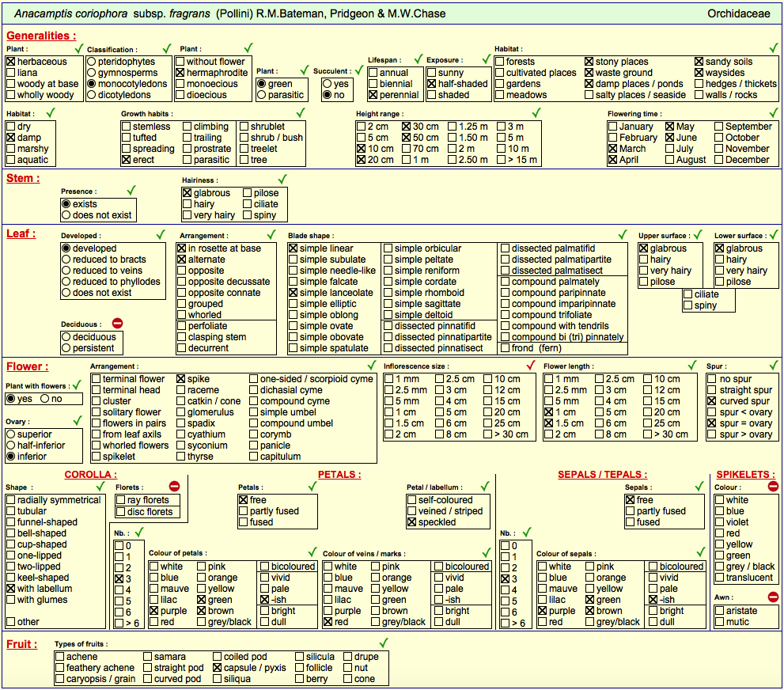This screenshot has height=690, width=784.
Task: Click the green check mark beside Lifespan
Action: [419, 59]
